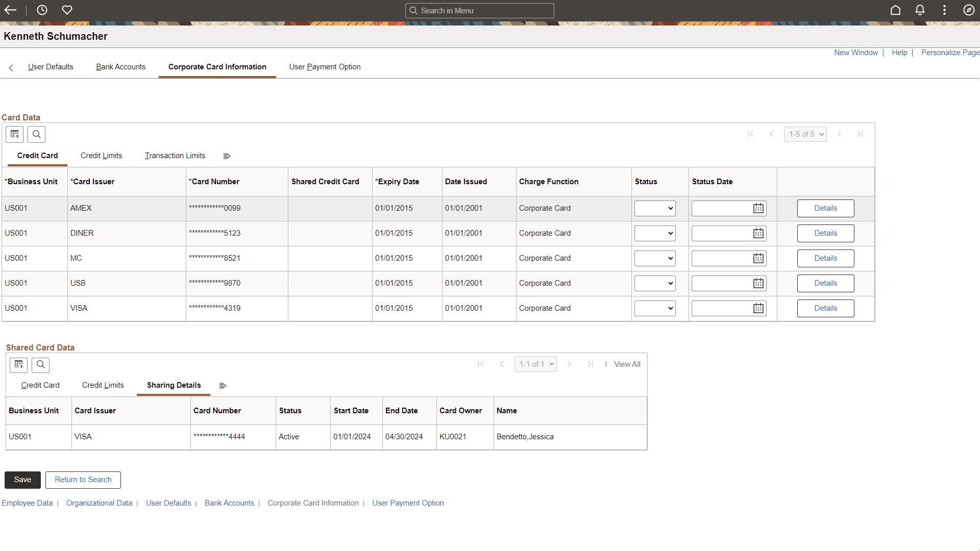Click Shared Card Data personalize grid icon
Image resolution: width=980 pixels, height=551 pixels.
pos(19,364)
